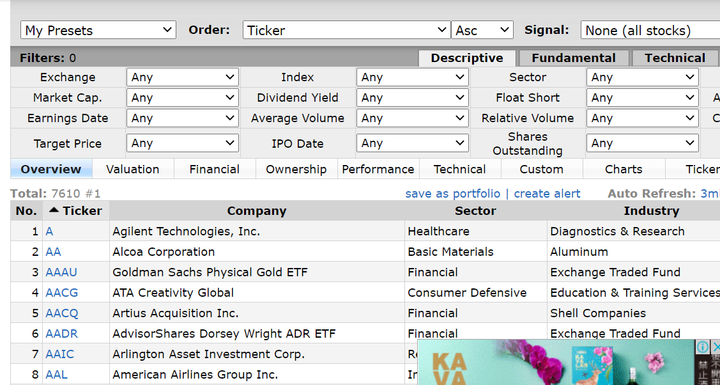Open the Exchange filter dropdown
Image resolution: width=720 pixels, height=385 pixels.
[x=182, y=77]
